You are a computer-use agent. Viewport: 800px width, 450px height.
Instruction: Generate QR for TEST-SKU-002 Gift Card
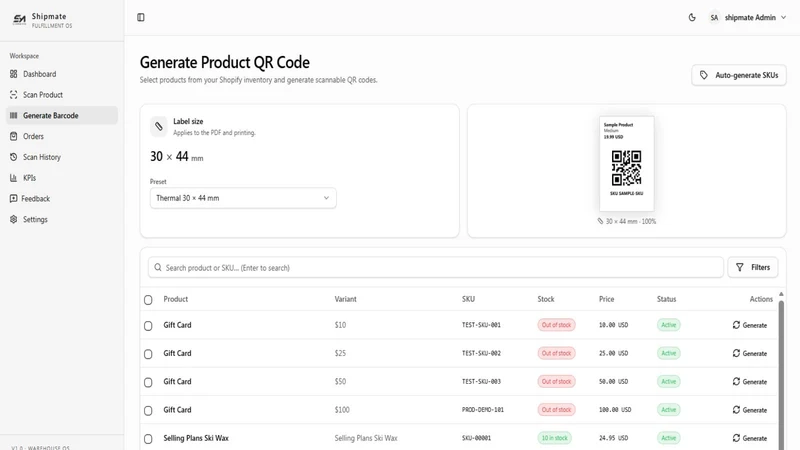click(x=749, y=354)
